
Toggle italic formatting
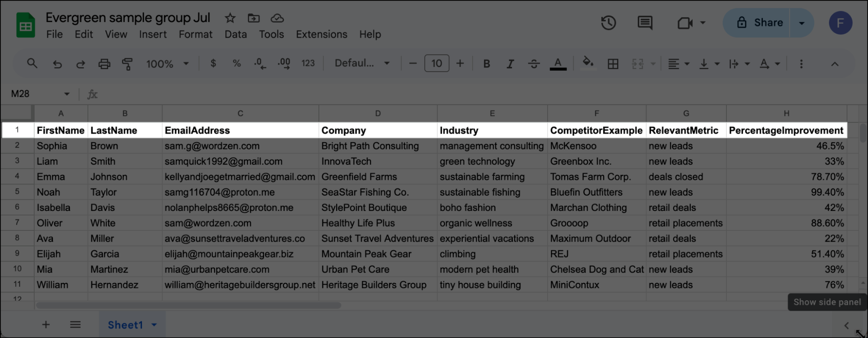[x=510, y=64]
